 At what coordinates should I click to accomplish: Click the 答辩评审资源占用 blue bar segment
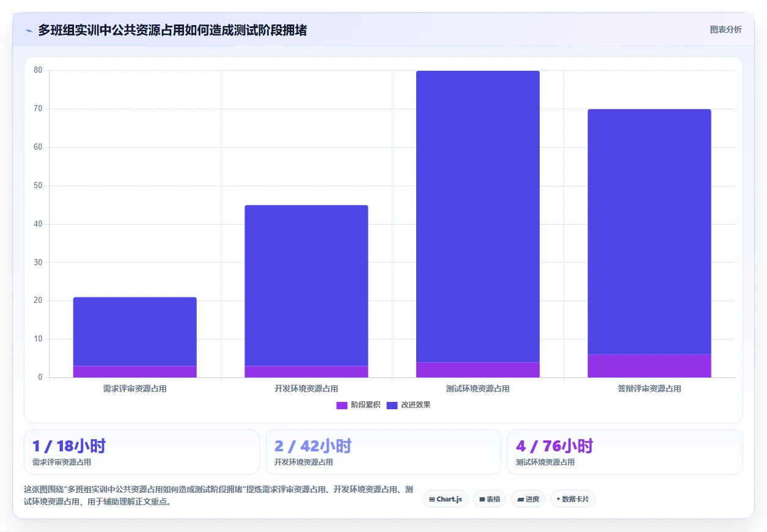[x=650, y=231]
